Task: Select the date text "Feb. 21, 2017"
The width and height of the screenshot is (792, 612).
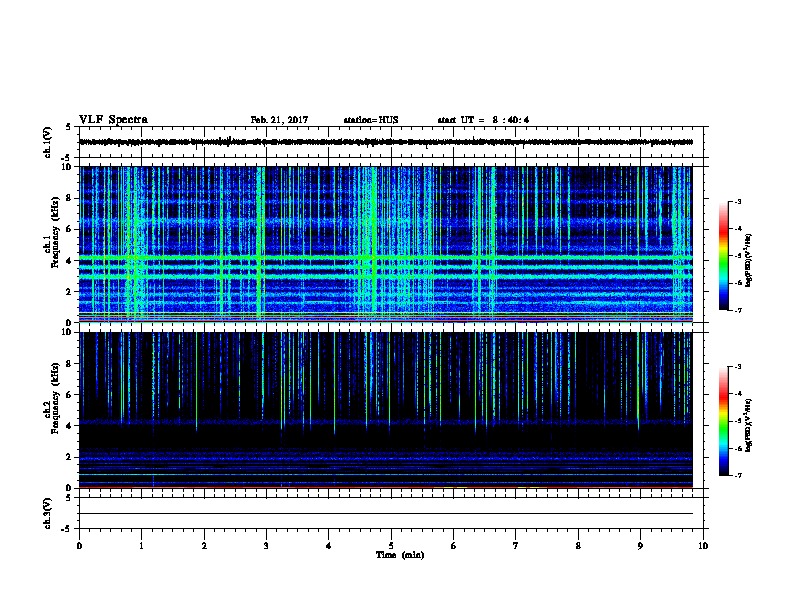Action: pos(279,120)
